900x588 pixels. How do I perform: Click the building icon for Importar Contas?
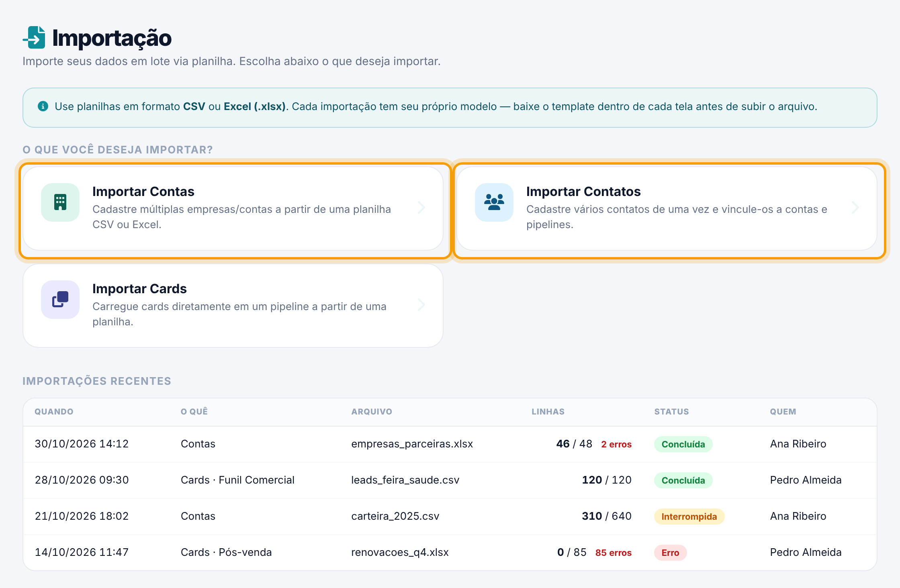click(x=60, y=202)
